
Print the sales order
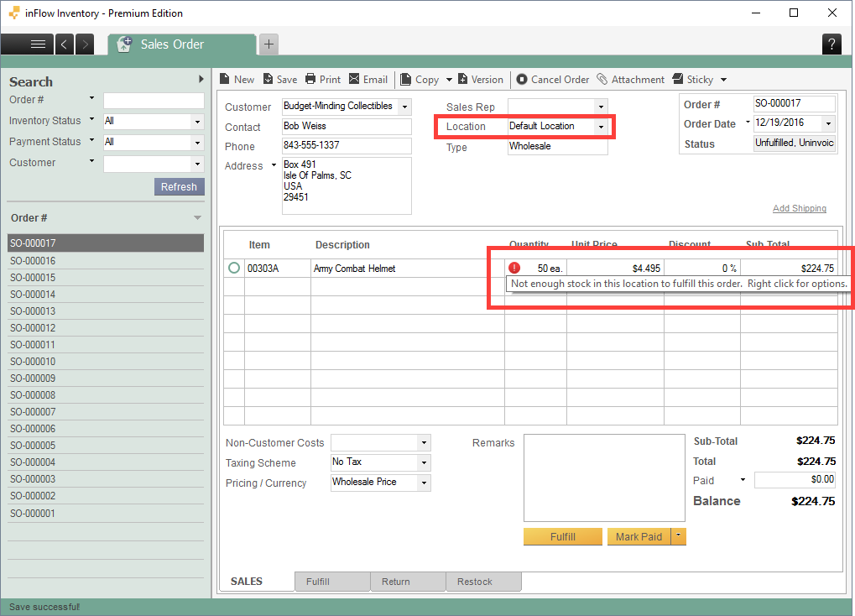coord(323,80)
